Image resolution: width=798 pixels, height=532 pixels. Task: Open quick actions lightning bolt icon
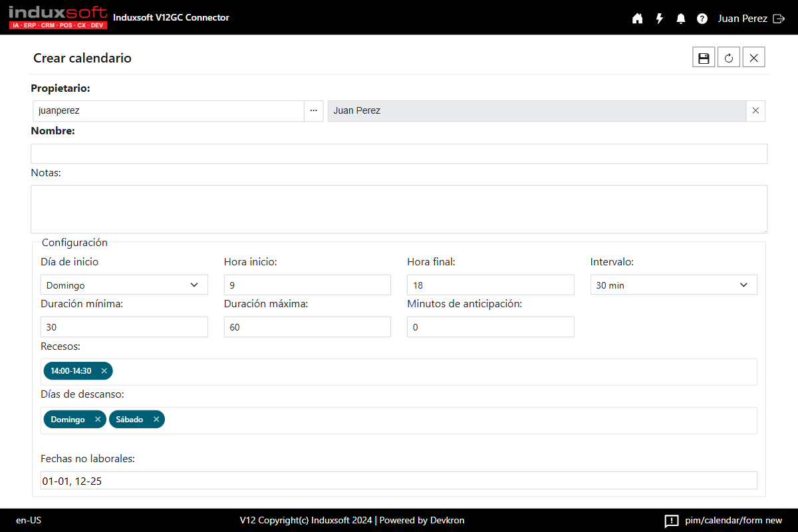point(659,19)
